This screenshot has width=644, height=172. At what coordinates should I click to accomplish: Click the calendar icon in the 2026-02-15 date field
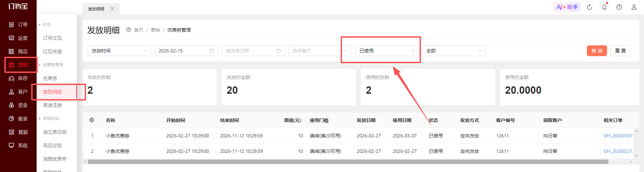click(x=212, y=51)
